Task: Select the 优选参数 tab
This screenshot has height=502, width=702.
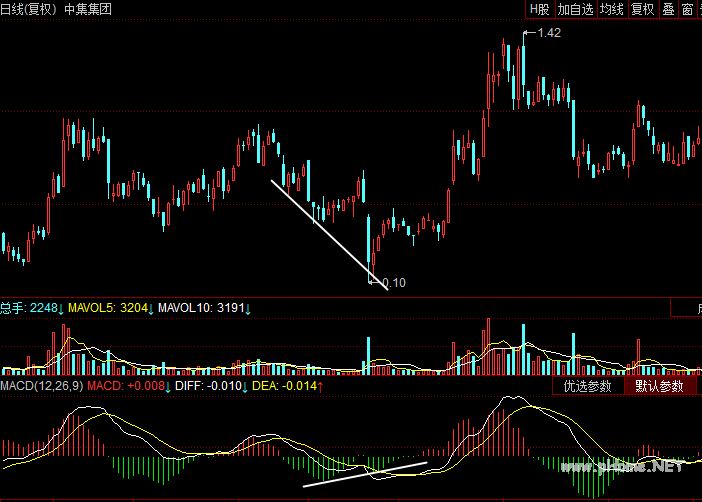Action: point(588,386)
